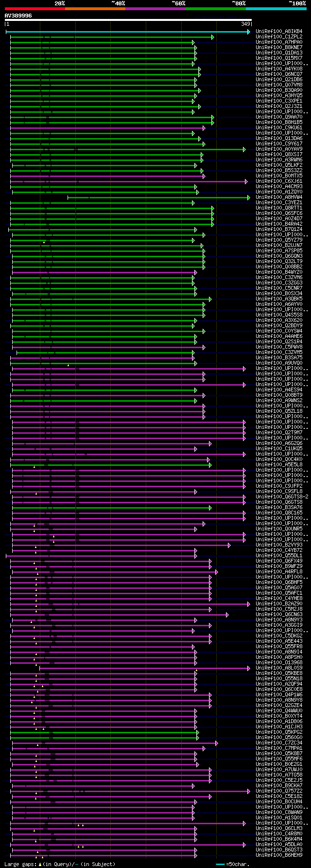Screen dimensions: 311x868
Task: Click the last hit UniRef100_B6HEH9
Action: [279, 855]
